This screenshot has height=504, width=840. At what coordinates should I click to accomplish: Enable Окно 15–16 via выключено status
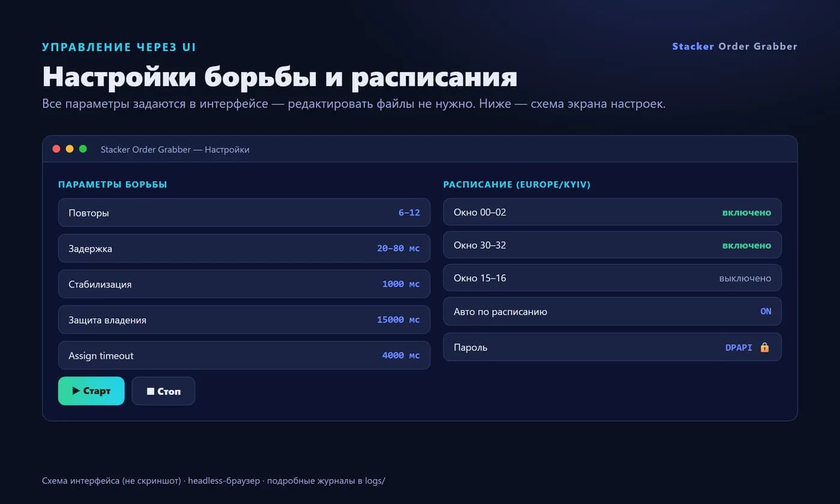coord(745,278)
